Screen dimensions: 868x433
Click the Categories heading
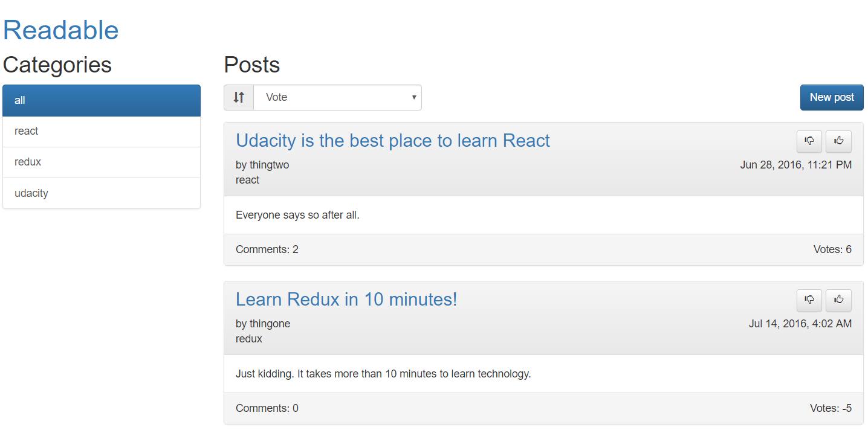[57, 65]
